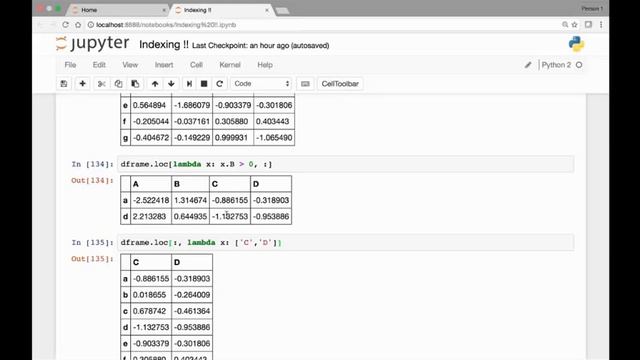This screenshot has width=640, height=360.
Task: Run cell and select next icon
Action: tap(189, 84)
